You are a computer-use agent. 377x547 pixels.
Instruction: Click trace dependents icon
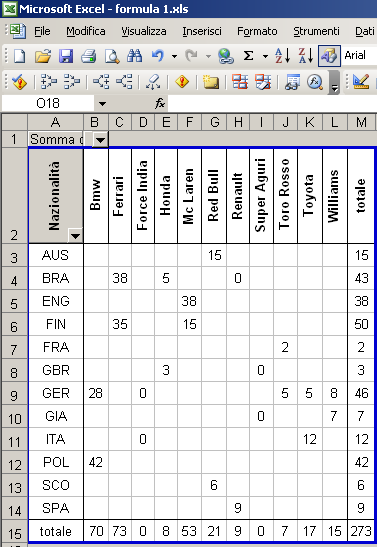[101, 82]
